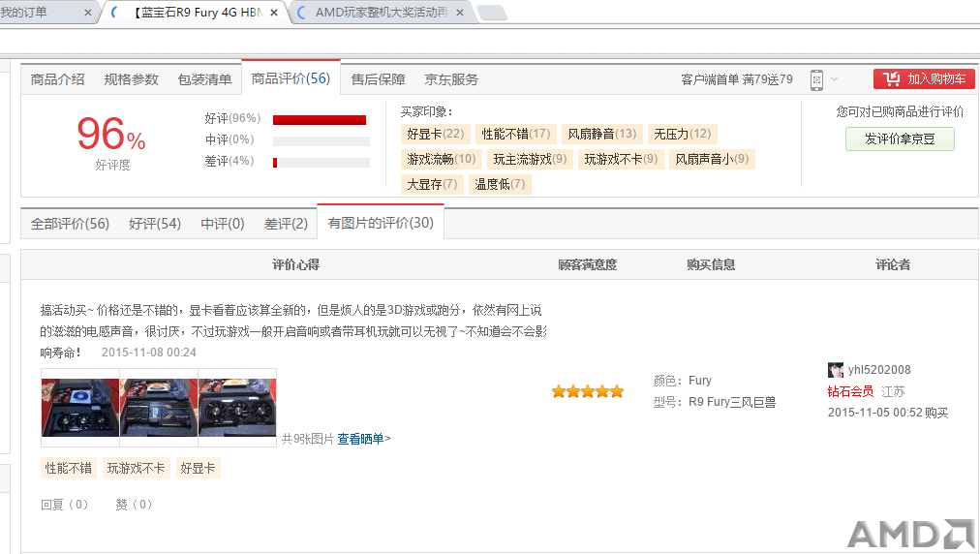Click 玩游戏不卡 tag under the review
980x554 pixels.
[x=137, y=468]
